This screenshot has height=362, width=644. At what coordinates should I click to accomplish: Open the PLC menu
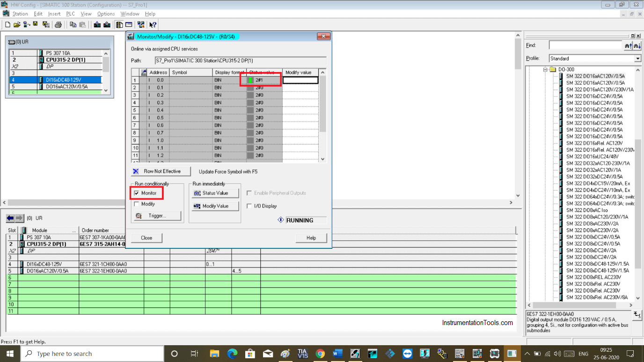[70, 14]
